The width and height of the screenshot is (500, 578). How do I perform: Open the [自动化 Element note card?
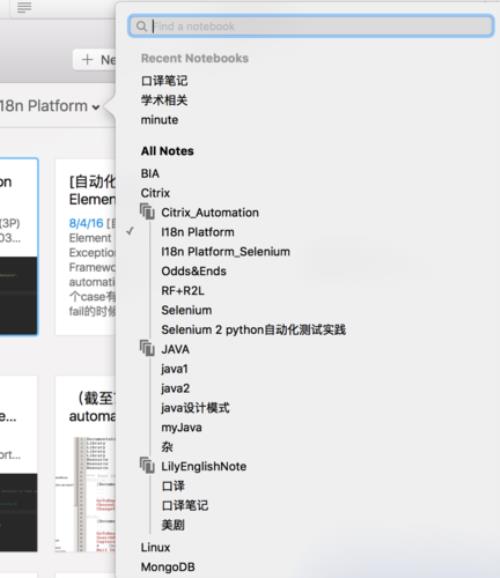click(86, 247)
